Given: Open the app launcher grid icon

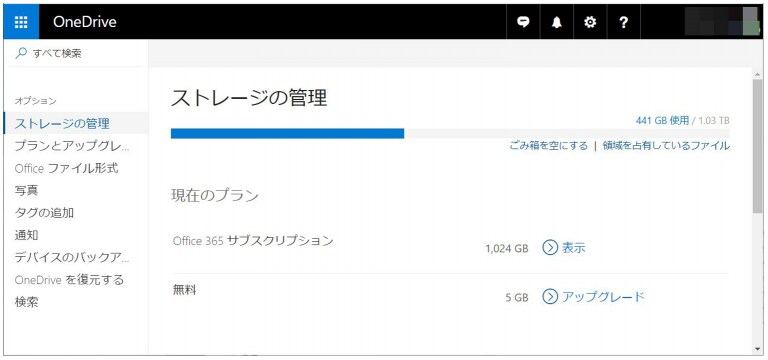Looking at the screenshot, I should 21,22.
